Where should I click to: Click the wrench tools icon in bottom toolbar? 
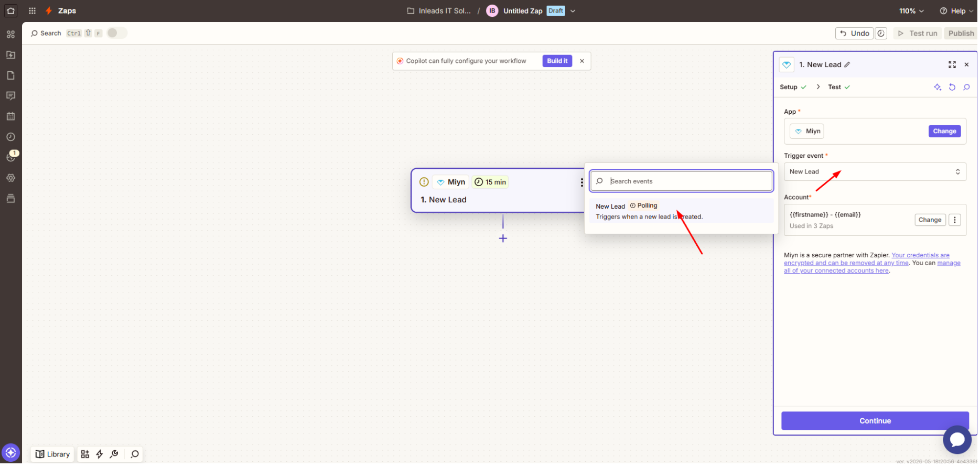pos(114,455)
